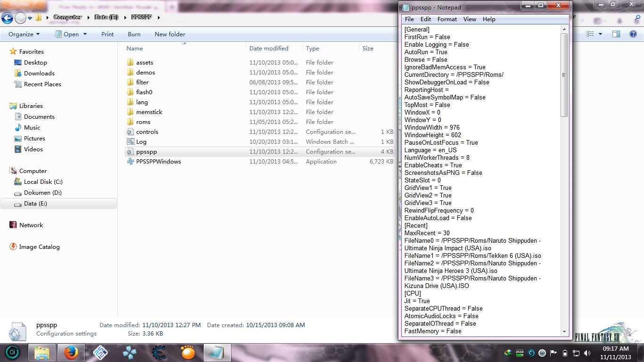The height and width of the screenshot is (362, 644).
Task: Click the New folder button
Action: pos(170,34)
